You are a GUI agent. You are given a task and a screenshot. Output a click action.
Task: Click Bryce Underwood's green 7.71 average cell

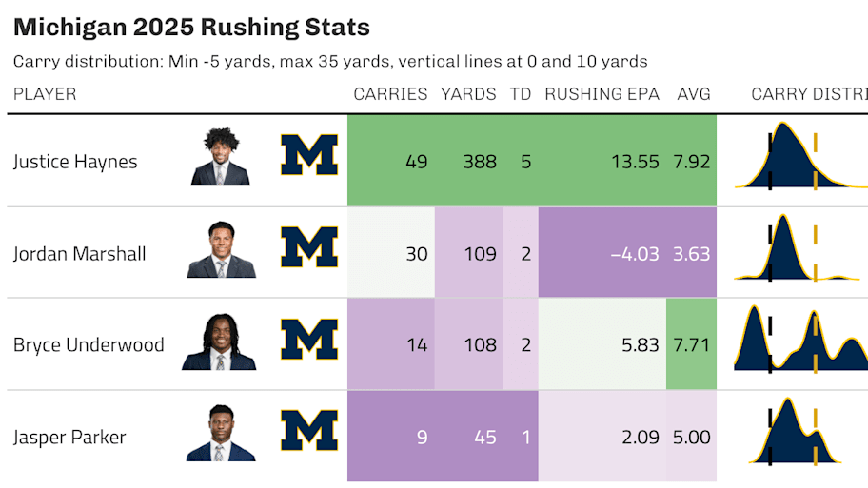pyautogui.click(x=691, y=344)
